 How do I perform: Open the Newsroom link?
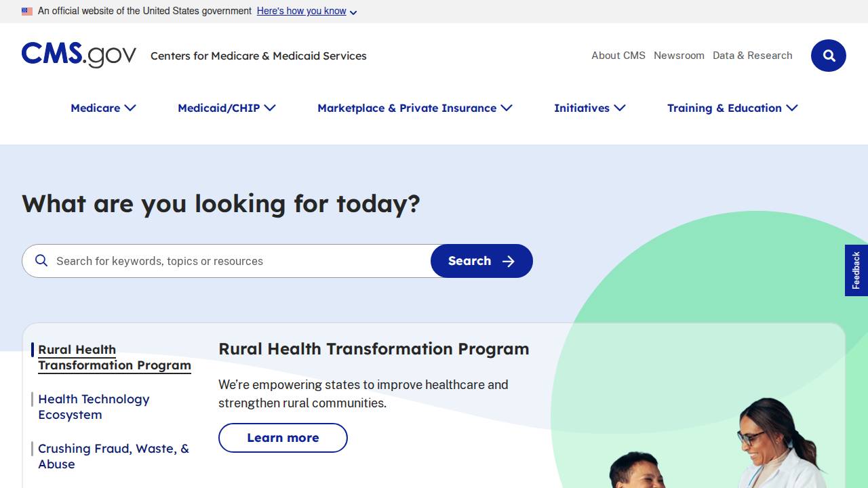(x=679, y=56)
